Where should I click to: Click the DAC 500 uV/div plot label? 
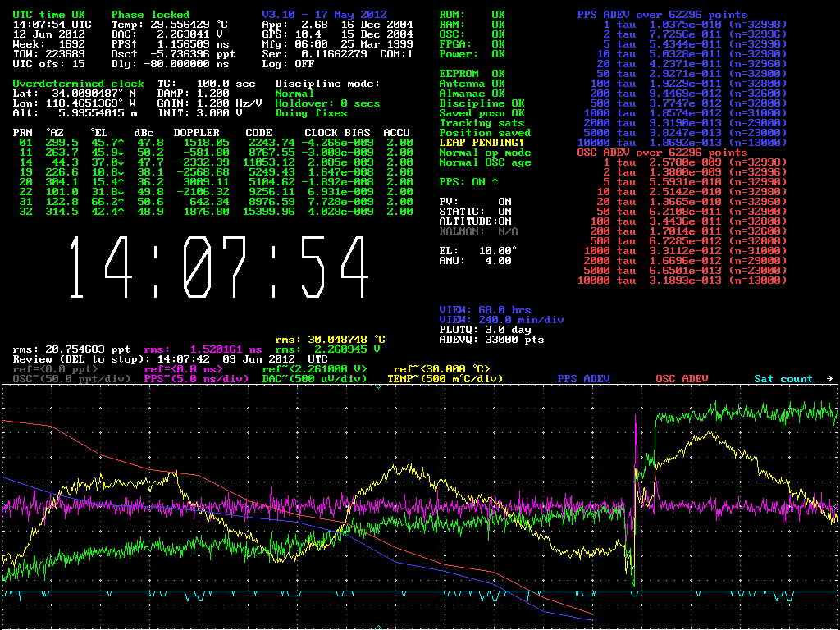314,379
